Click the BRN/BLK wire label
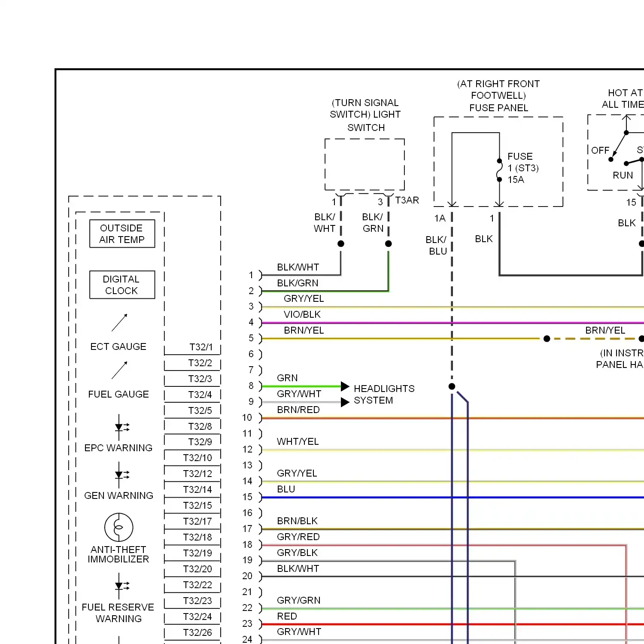This screenshot has height=644, width=644. [x=297, y=521]
